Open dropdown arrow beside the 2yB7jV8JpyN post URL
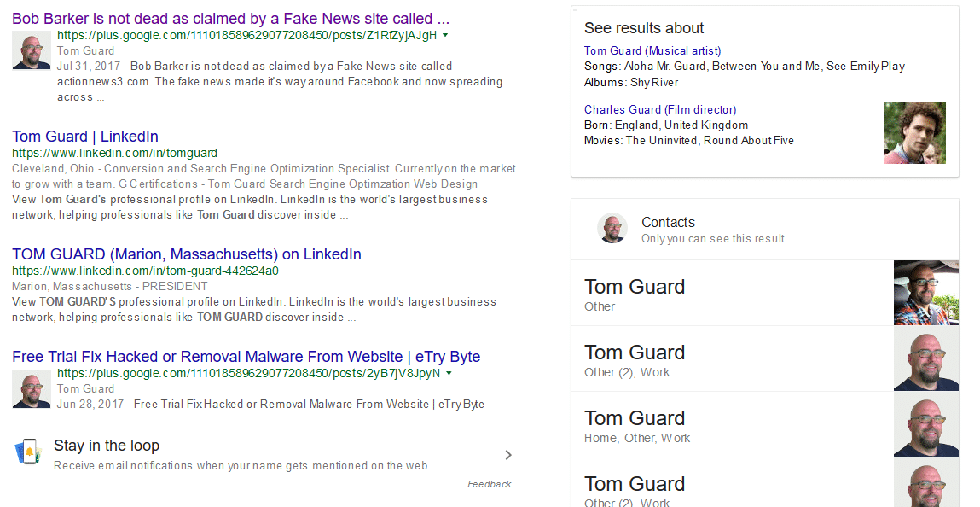Screen dimensions: 980x507 449,373
